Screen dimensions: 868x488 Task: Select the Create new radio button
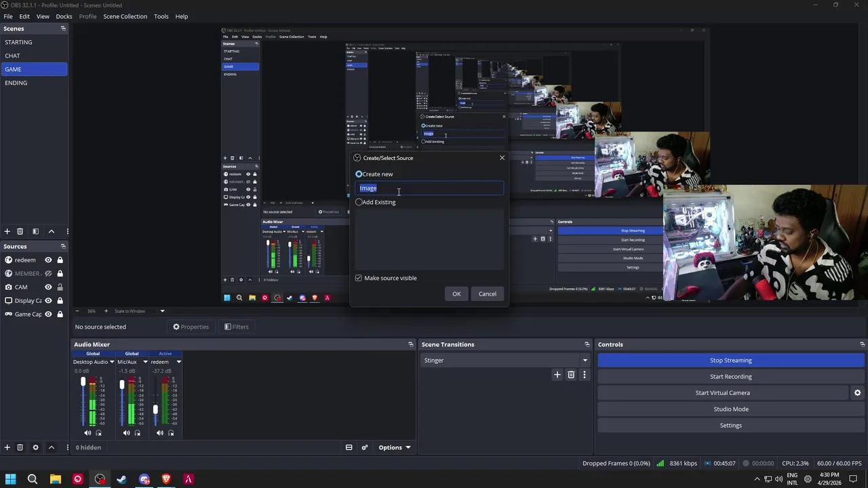pyautogui.click(x=359, y=174)
